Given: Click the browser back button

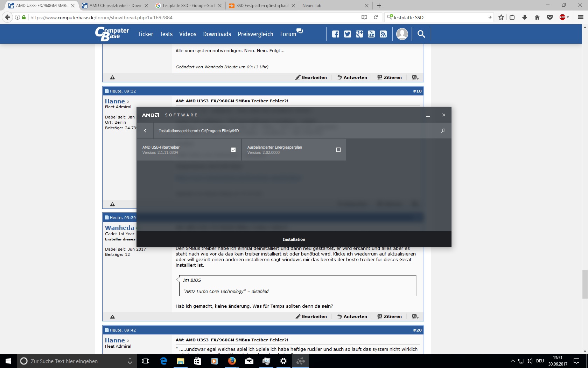Looking at the screenshot, I should [7, 17].
